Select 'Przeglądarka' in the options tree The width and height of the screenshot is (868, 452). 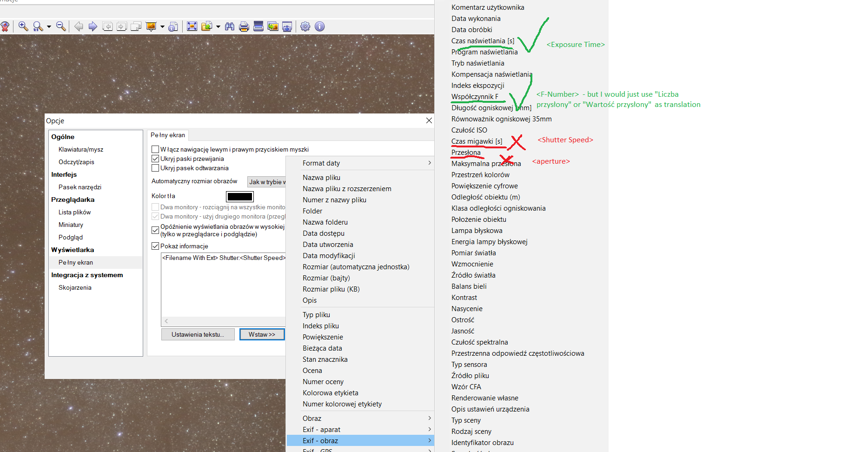73,199
